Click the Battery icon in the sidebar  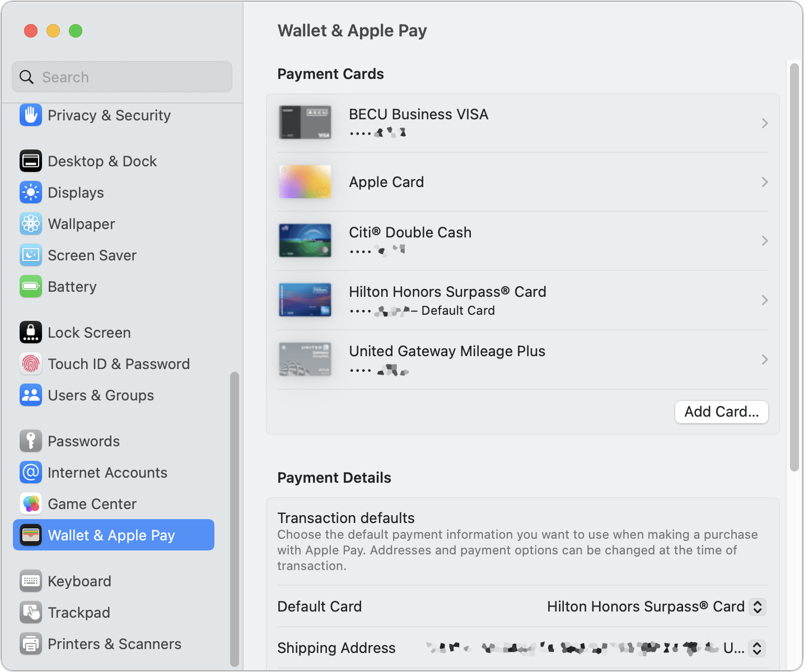point(30,286)
